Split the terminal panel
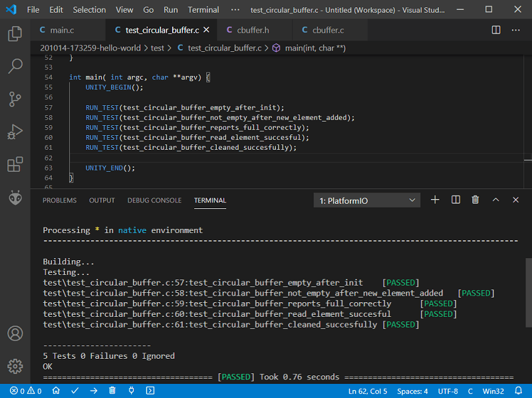The height and width of the screenshot is (398, 532). [456, 200]
